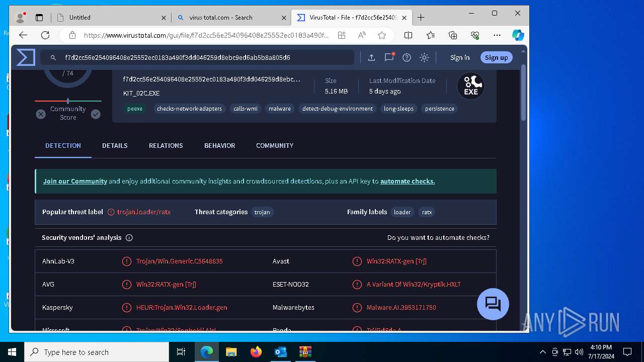644x362 pixels.
Task: Click the persistence tag
Action: pos(440,109)
